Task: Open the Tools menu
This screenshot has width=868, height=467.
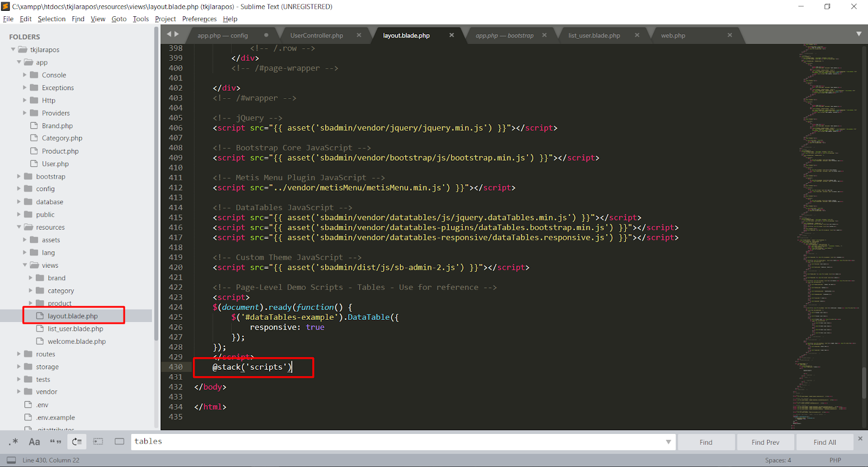Action: click(141, 19)
